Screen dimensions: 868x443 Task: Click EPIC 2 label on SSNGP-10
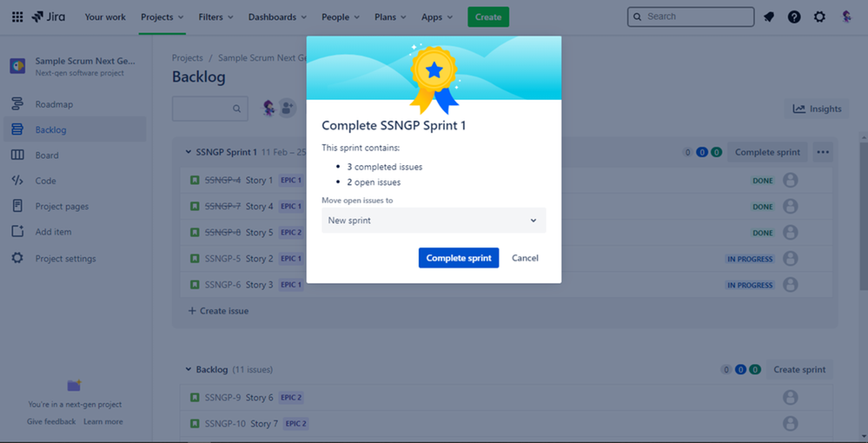click(x=296, y=424)
